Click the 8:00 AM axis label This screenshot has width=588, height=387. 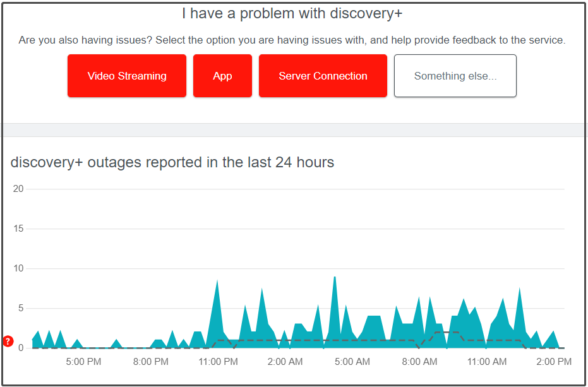click(x=419, y=362)
